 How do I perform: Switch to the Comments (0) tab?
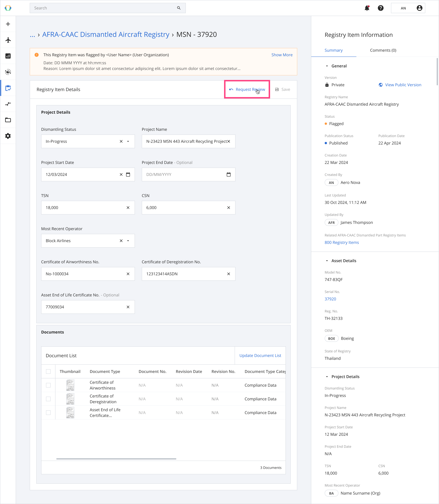[383, 50]
